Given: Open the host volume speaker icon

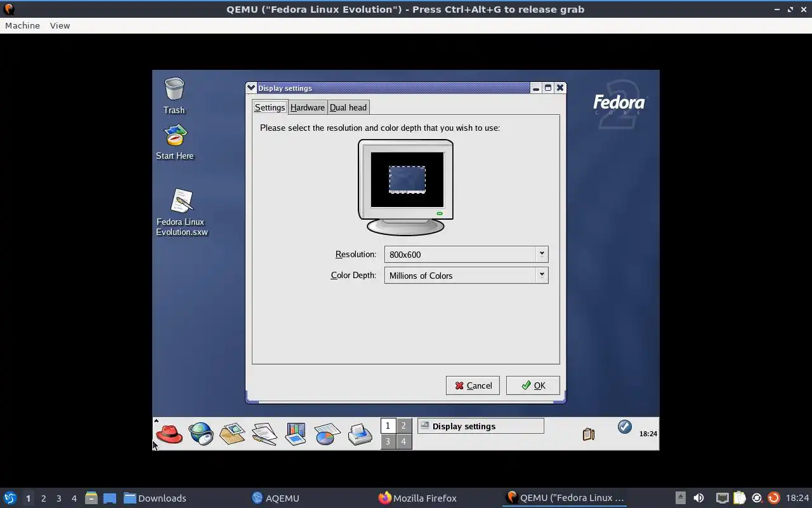Looking at the screenshot, I should coord(698,498).
